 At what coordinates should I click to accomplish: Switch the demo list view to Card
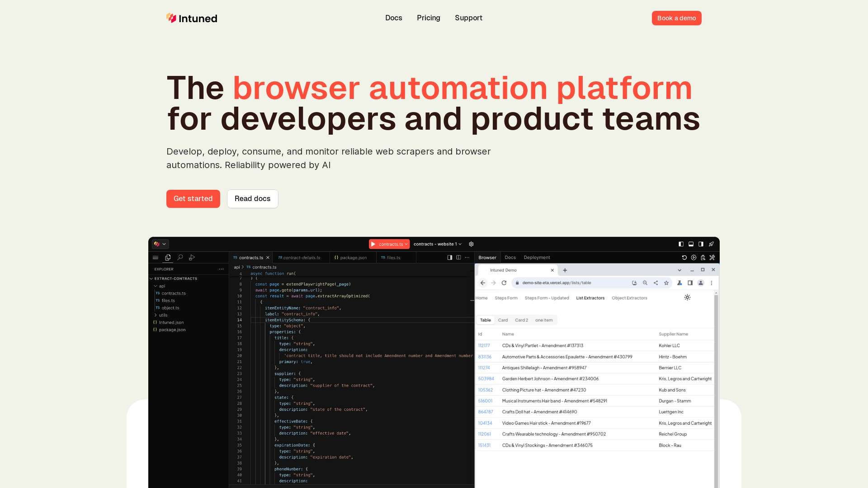[x=503, y=320]
